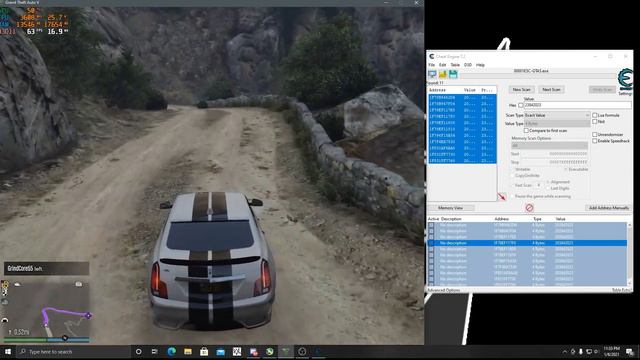Open Microsoft Store from the taskbar
This screenshot has height=360, width=640.
click(x=204, y=351)
